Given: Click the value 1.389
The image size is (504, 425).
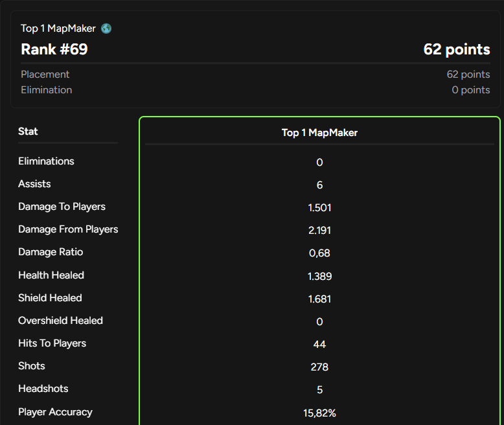Looking at the screenshot, I should click(319, 277).
